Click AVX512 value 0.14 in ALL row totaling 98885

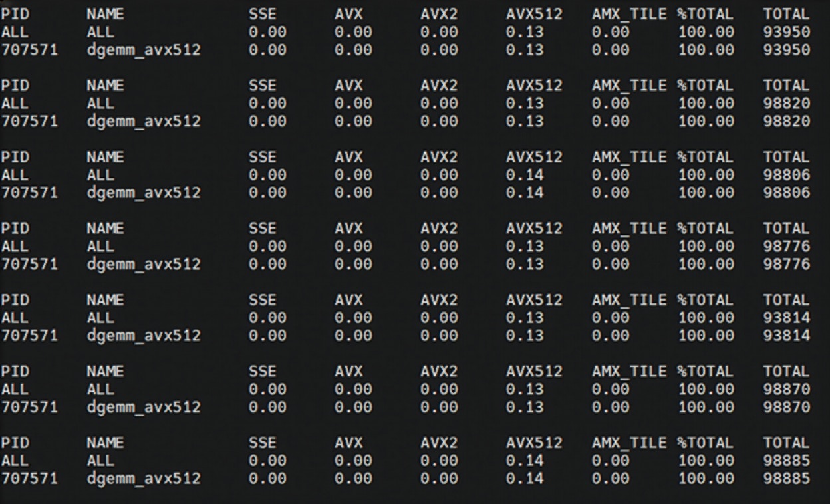[525, 461]
